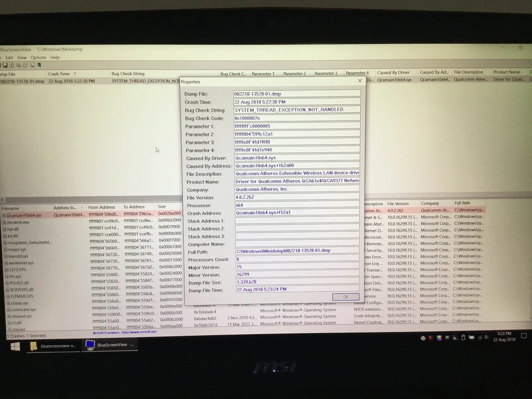Click the satellite-dish tray icon
The height and width of the screenshot is (399, 532).
point(455,338)
